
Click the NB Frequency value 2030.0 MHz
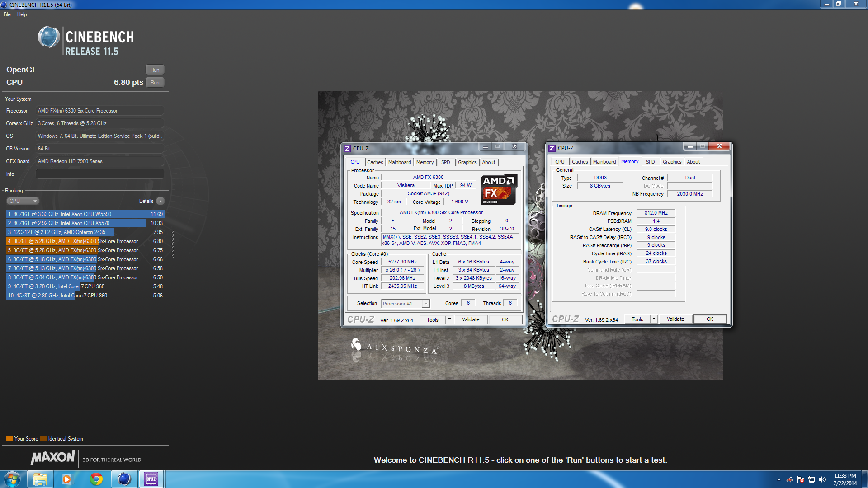(x=690, y=194)
